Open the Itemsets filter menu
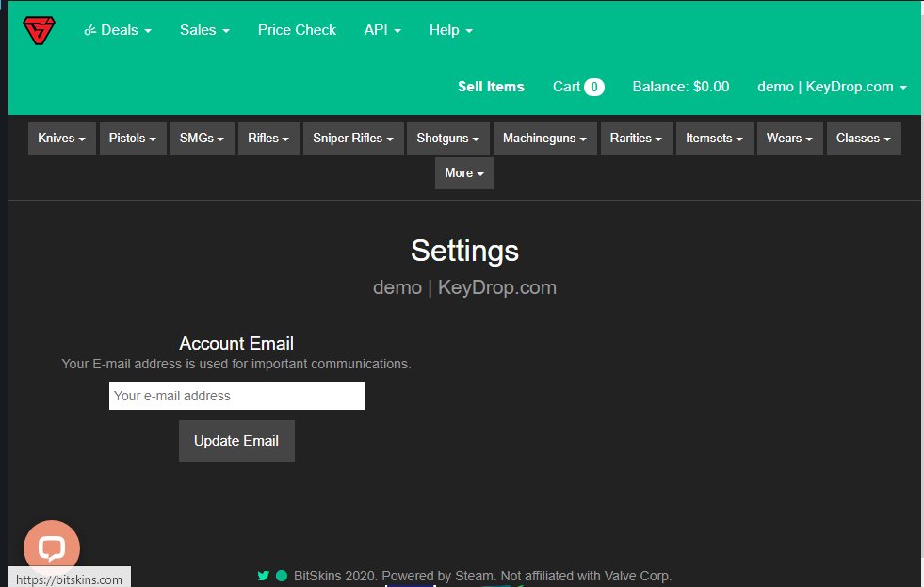 714,139
